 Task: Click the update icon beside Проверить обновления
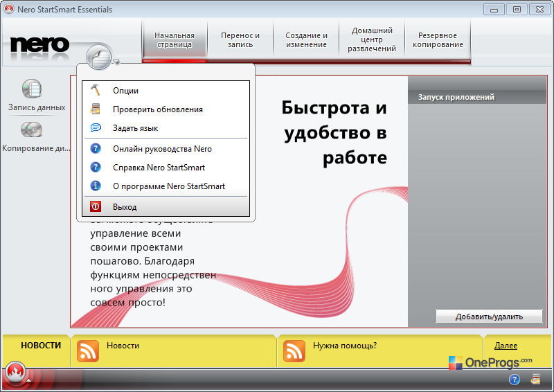point(96,109)
